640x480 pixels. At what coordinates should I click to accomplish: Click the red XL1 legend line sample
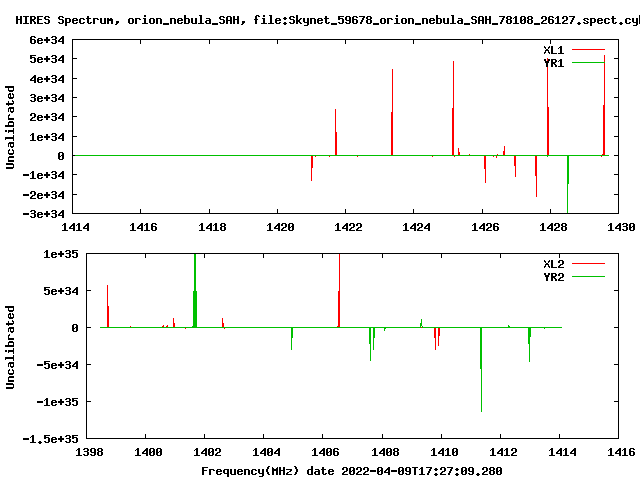(x=588, y=50)
